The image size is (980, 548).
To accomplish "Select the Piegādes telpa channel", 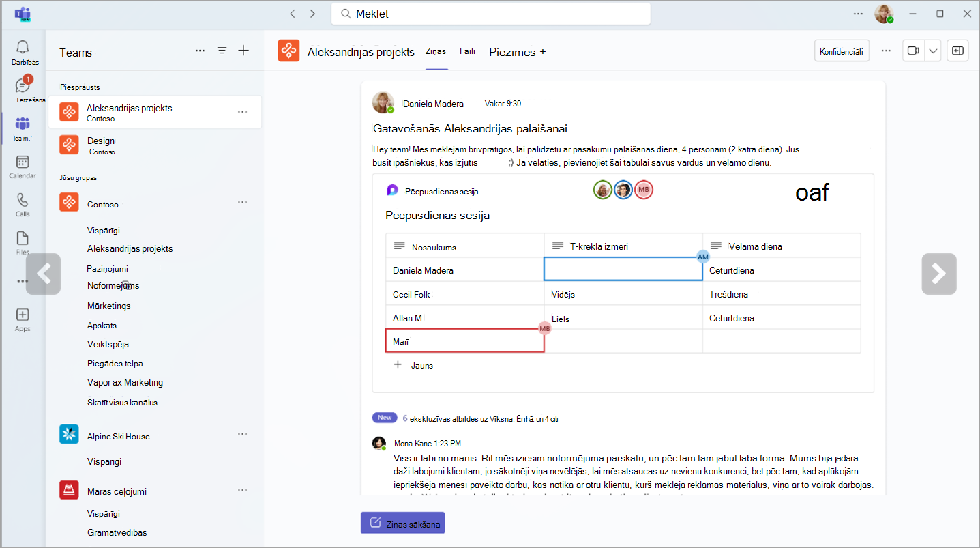I will click(x=115, y=364).
